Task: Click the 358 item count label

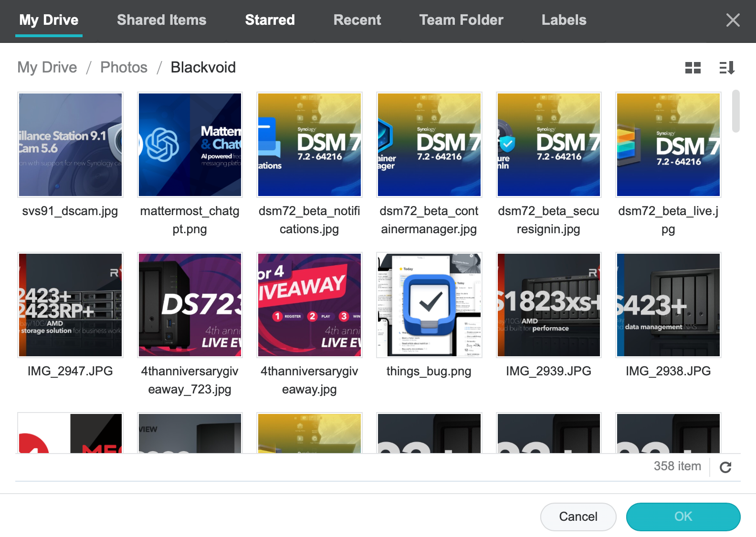Action: 677,466
